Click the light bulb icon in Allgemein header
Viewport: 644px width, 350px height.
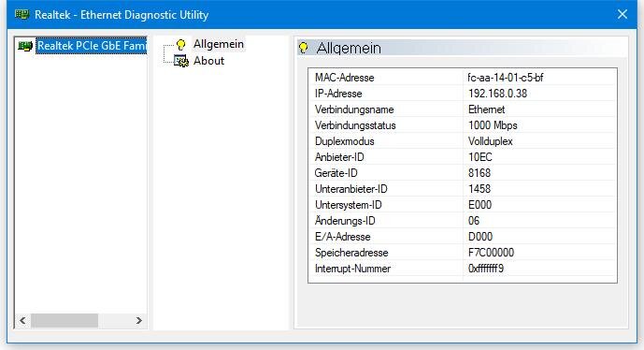304,48
